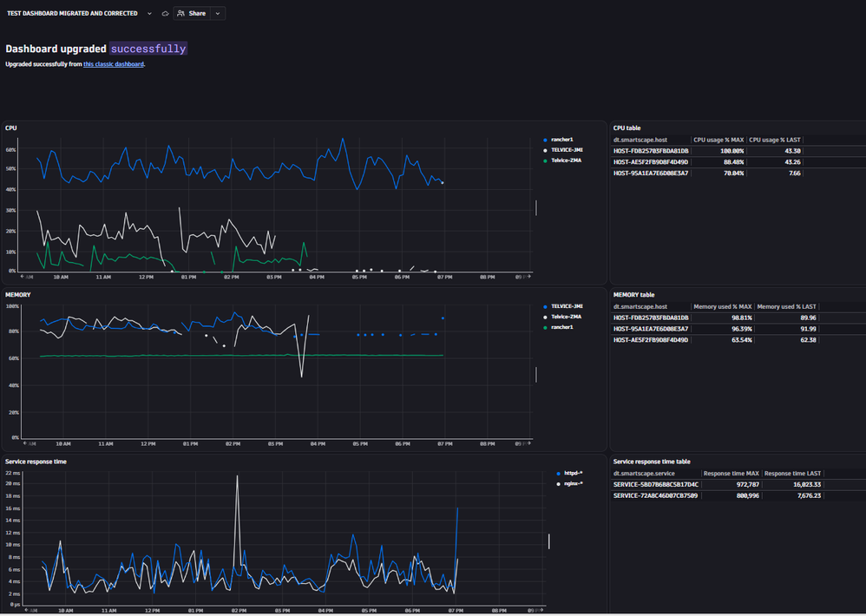Click the 972,787 Response time MAX cell
866x616 pixels.
tap(747, 484)
